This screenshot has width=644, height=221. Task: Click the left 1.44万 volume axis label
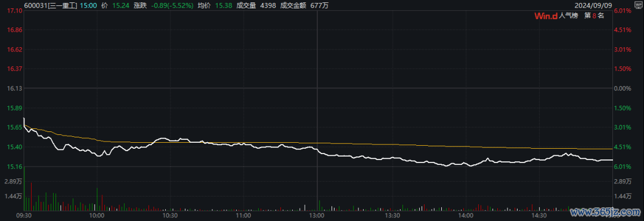point(13,197)
